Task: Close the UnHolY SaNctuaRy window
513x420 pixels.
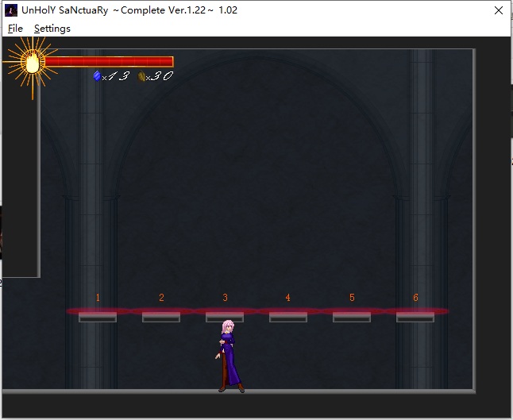Action: (x=499, y=10)
